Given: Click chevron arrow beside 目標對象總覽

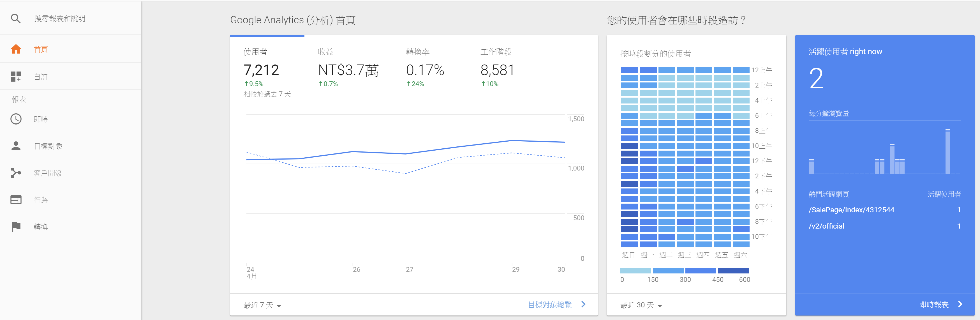Looking at the screenshot, I should point(583,304).
